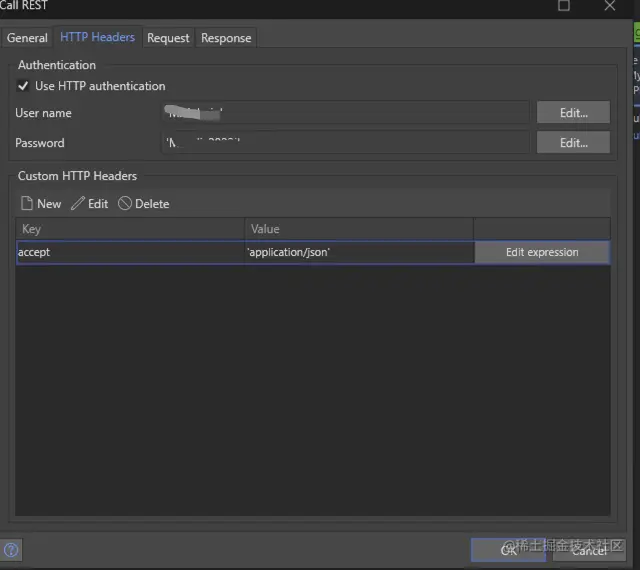
Task: Click the Password input field
Action: pos(346,143)
